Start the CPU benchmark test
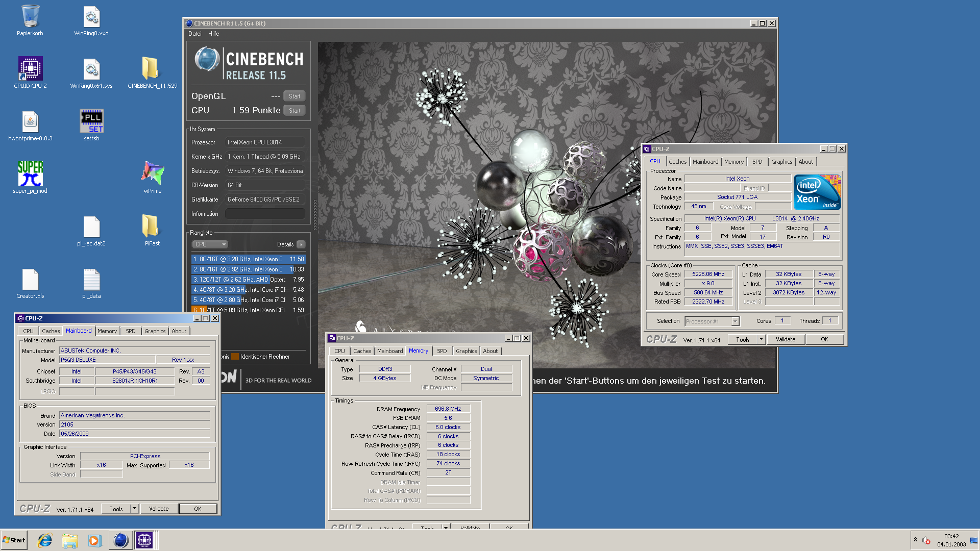The image size is (980, 551). click(295, 111)
